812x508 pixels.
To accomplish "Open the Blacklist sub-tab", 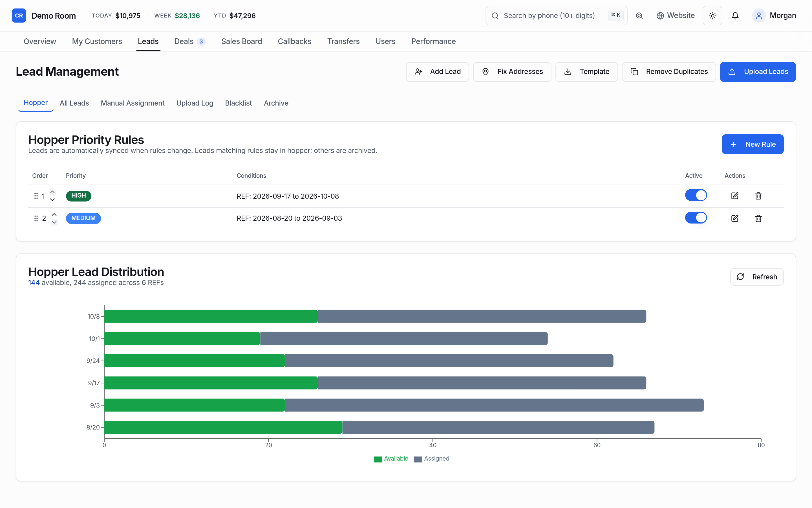I will (x=238, y=103).
